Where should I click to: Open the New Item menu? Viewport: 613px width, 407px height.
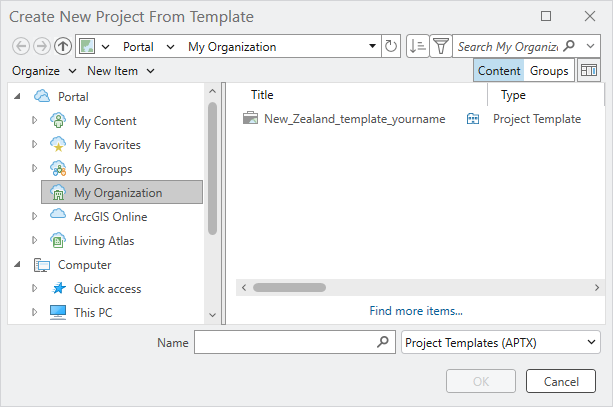pos(120,71)
